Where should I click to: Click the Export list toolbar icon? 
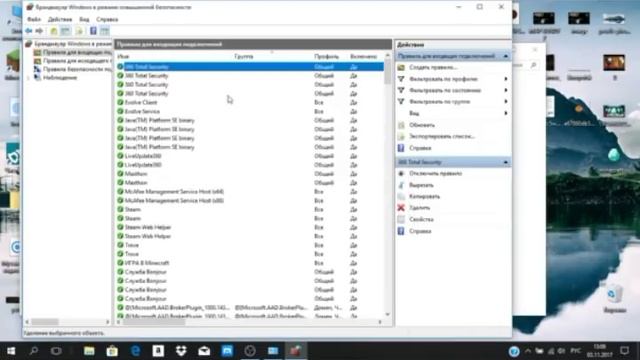(79, 31)
